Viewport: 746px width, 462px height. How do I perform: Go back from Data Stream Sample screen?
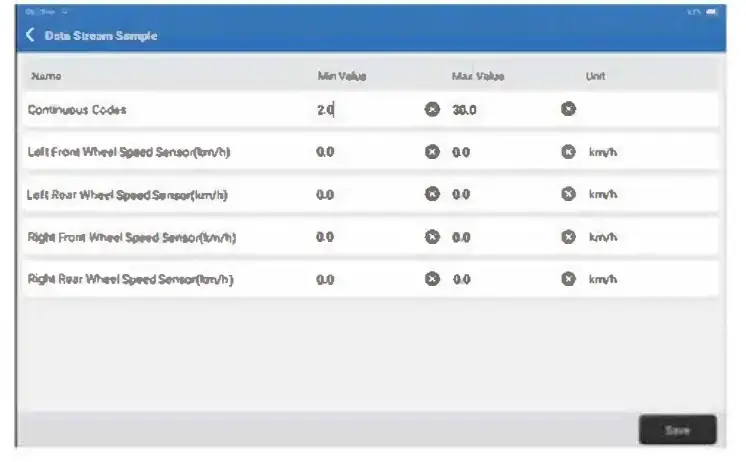(x=30, y=35)
